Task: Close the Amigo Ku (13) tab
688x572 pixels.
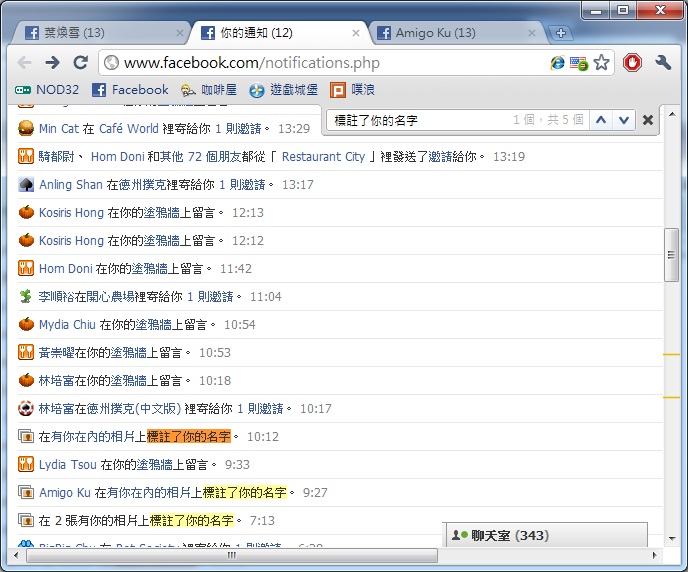Action: (x=531, y=33)
